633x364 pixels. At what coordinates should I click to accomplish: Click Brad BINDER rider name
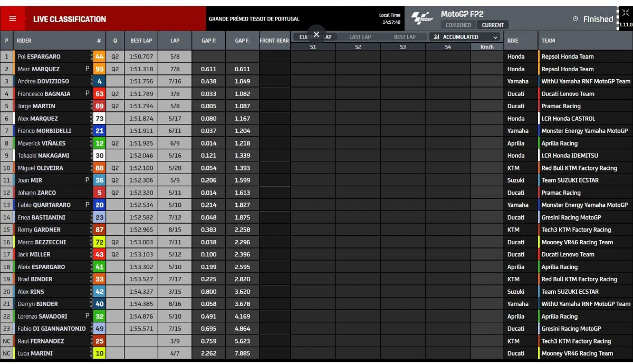pyautogui.click(x=35, y=279)
